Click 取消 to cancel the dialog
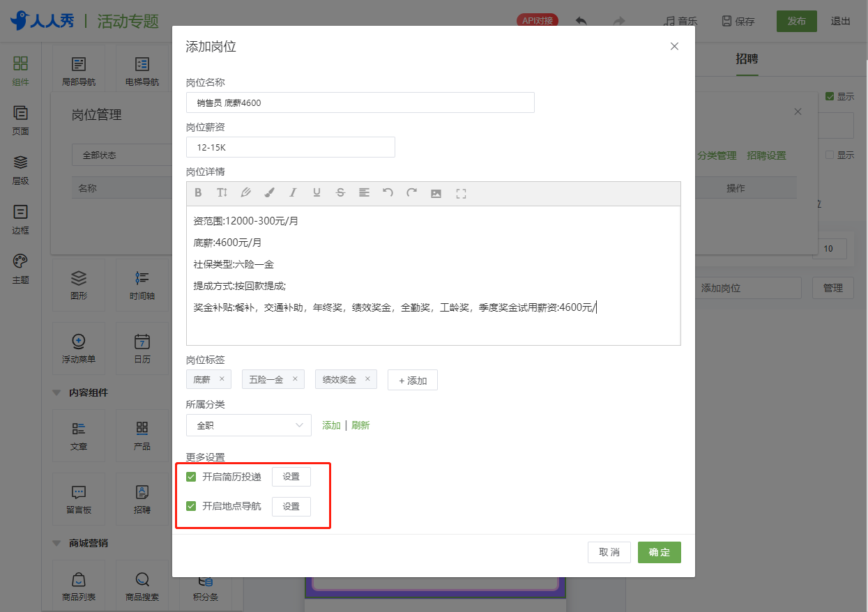The width and height of the screenshot is (868, 612). coord(609,552)
